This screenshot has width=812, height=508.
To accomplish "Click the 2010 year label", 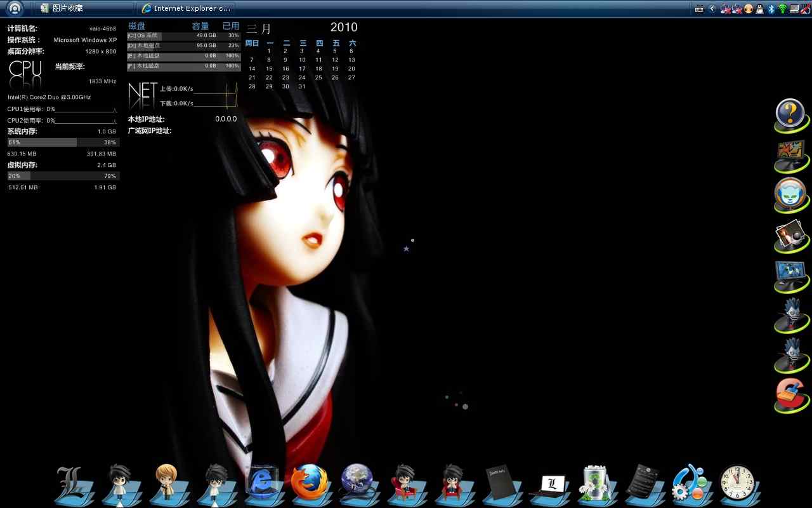I will (344, 27).
